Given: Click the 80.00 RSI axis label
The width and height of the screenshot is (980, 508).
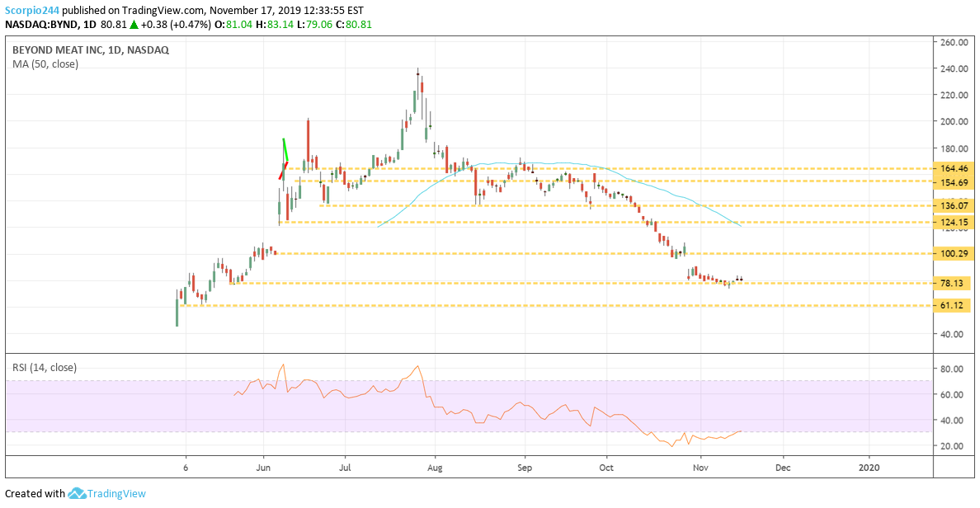Looking at the screenshot, I should tap(952, 369).
